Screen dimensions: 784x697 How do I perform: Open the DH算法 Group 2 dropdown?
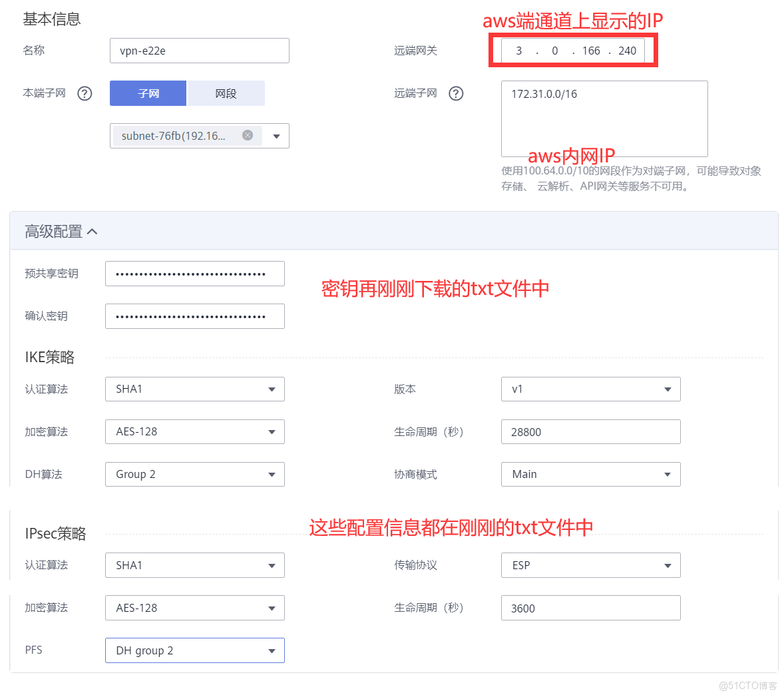click(195, 474)
